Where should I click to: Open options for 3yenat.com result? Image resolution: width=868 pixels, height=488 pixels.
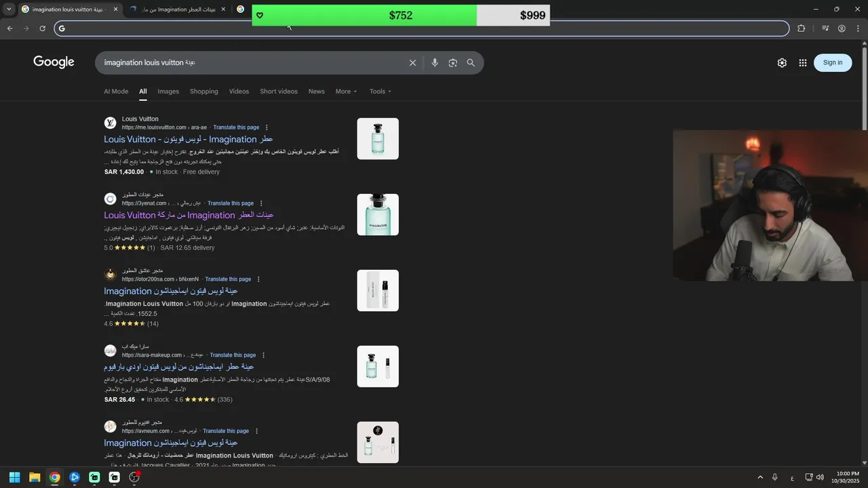pyautogui.click(x=261, y=203)
